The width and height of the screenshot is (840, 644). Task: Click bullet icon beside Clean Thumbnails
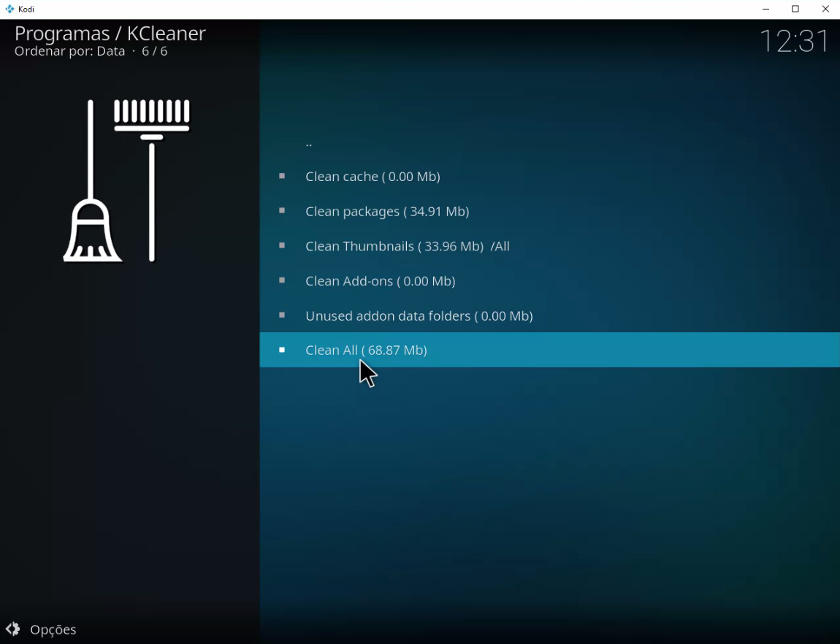click(x=282, y=245)
